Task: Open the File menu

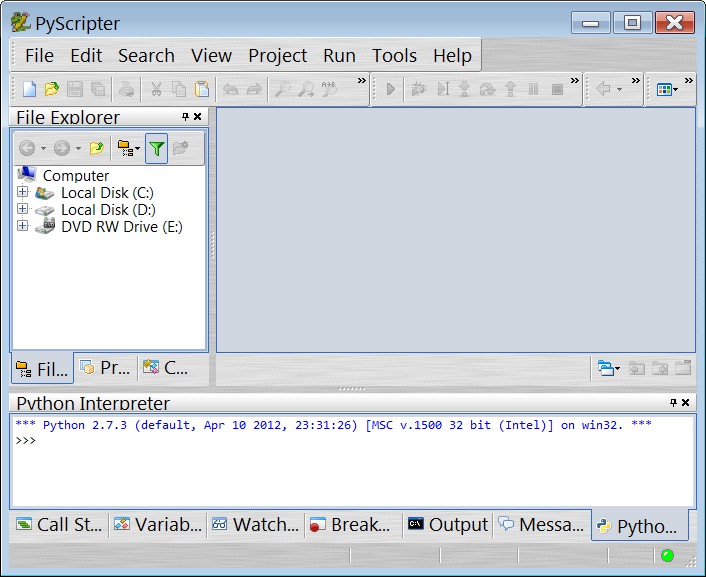Action: coord(40,55)
